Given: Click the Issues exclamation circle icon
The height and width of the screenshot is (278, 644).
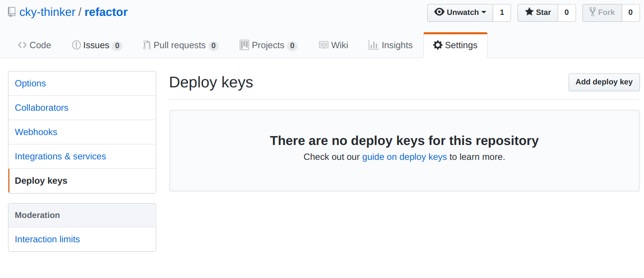Looking at the screenshot, I should (x=76, y=45).
